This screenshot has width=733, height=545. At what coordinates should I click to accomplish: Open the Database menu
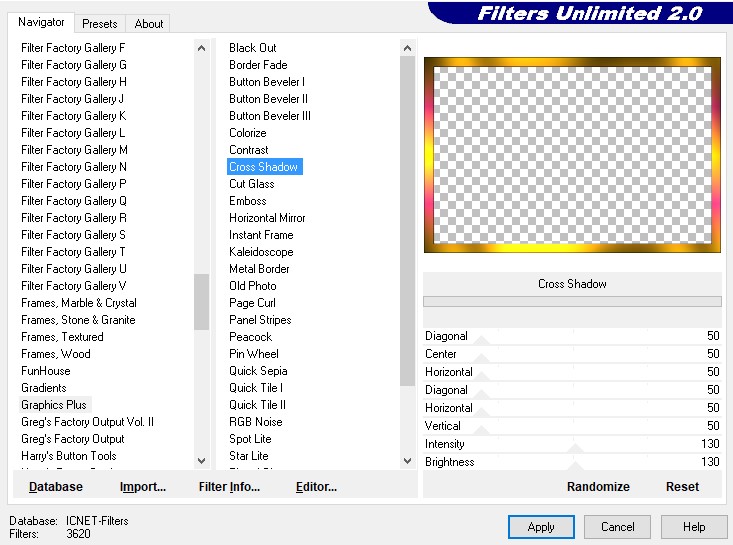56,487
